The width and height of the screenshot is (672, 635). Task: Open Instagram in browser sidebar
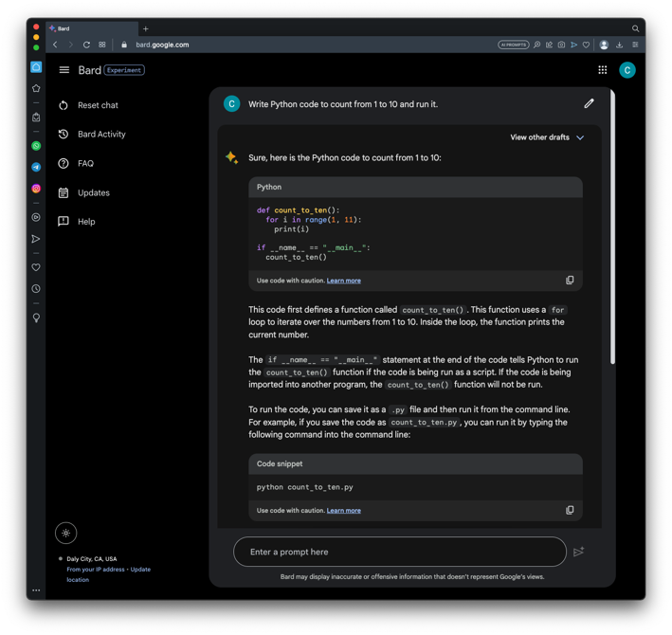36,189
